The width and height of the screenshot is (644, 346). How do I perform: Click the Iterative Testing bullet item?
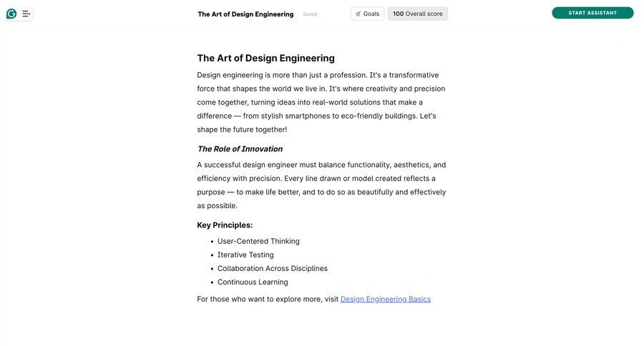tap(245, 254)
